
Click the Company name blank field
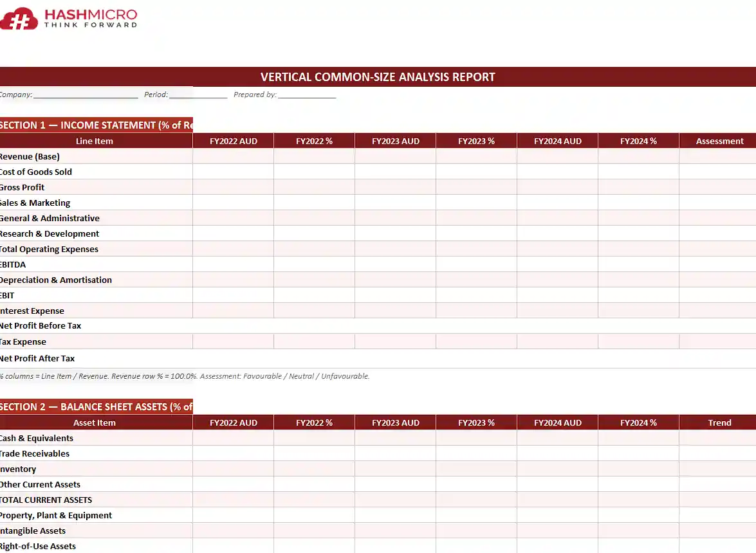pyautogui.click(x=86, y=95)
